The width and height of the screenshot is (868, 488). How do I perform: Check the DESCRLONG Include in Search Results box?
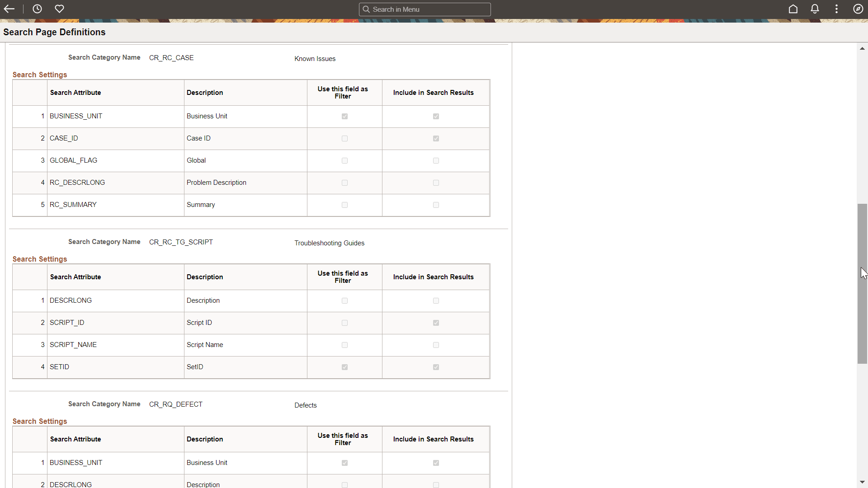point(435,300)
